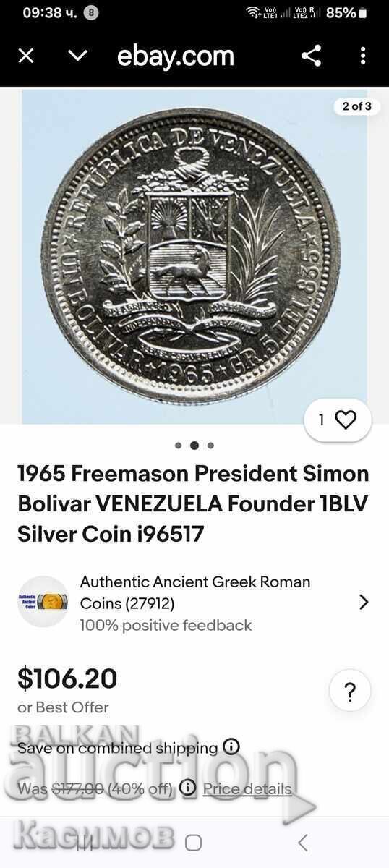Screen dimensions: 389x868
Task: Tap the Android home button
Action: 193,842
